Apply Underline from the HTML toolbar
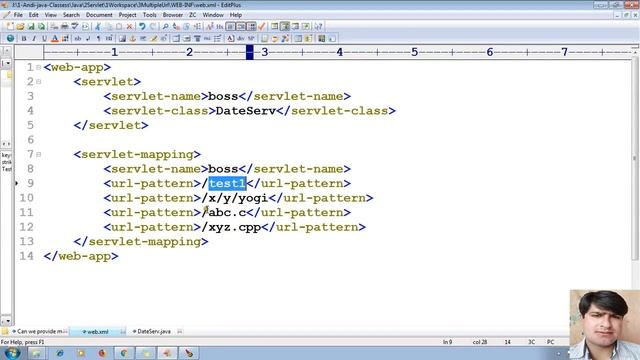 (44, 38)
